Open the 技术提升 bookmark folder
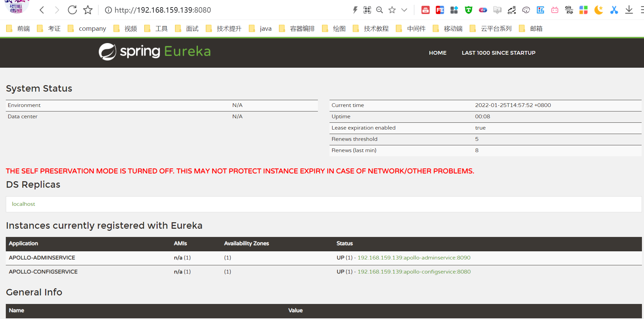 tap(224, 29)
